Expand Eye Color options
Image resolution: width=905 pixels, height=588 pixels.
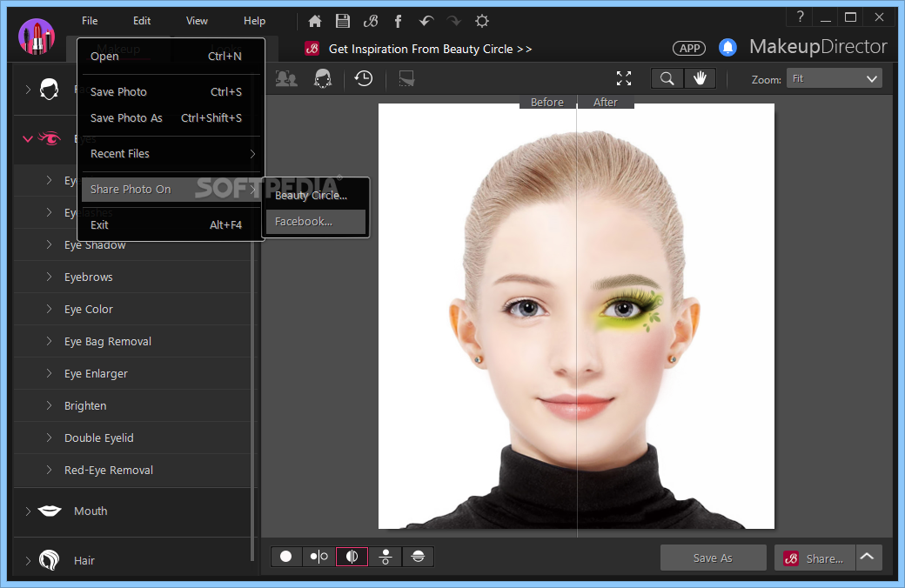[49, 310]
